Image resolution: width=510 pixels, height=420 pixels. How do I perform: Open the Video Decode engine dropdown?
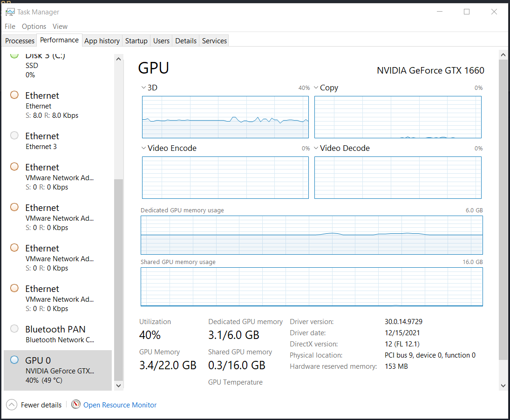tap(316, 148)
